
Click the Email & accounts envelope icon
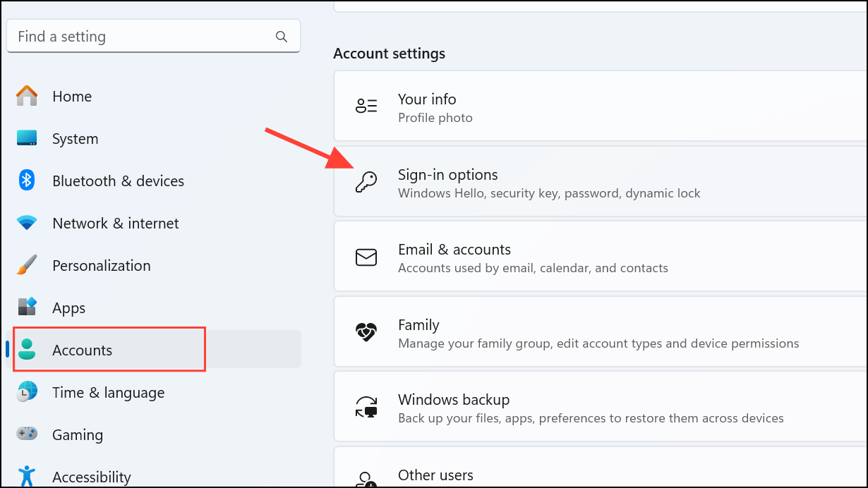(366, 257)
